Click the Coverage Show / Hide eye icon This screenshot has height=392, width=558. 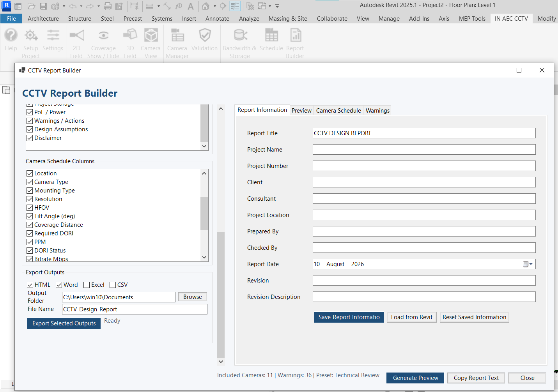click(103, 35)
